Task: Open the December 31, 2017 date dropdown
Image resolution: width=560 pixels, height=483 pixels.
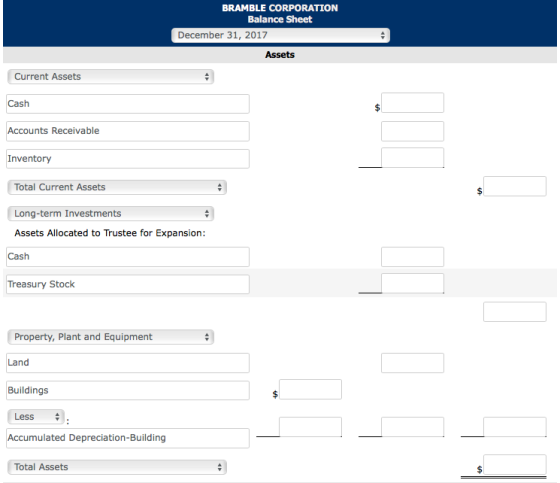Action: pos(280,35)
